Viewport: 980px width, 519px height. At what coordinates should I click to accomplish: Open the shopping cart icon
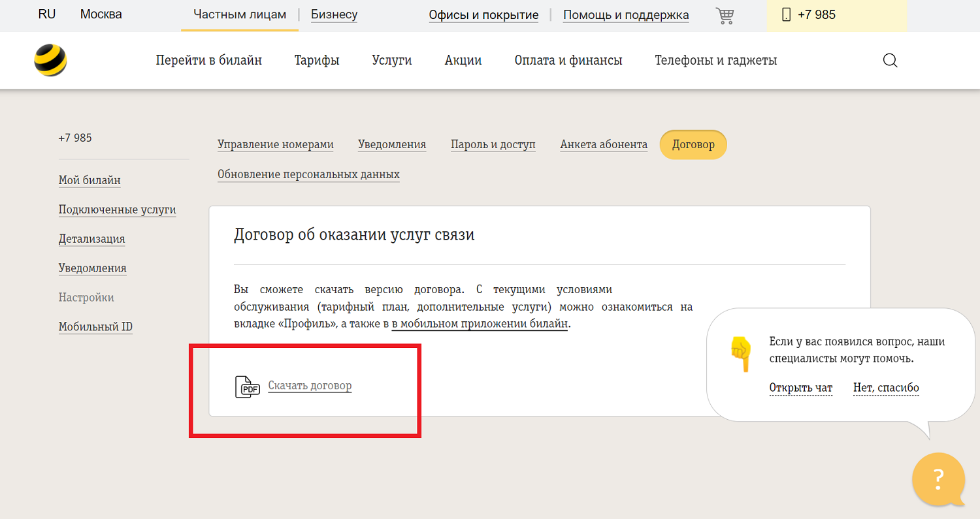(725, 15)
